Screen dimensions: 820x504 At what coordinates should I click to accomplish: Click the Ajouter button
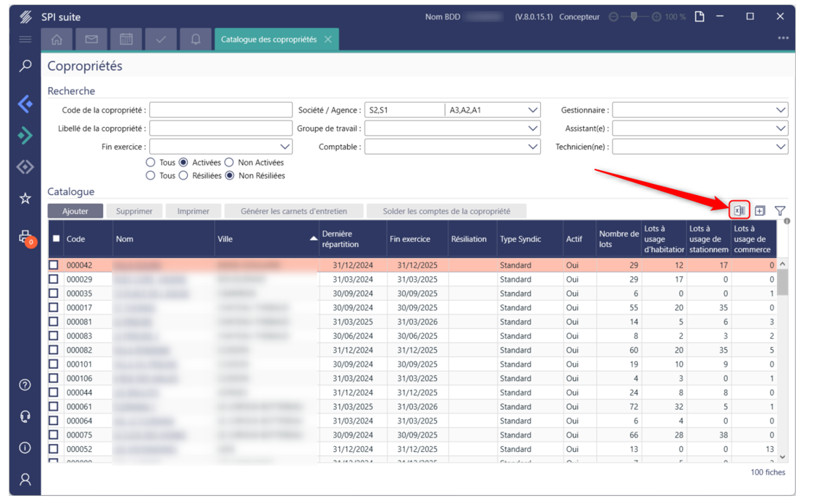(75, 211)
